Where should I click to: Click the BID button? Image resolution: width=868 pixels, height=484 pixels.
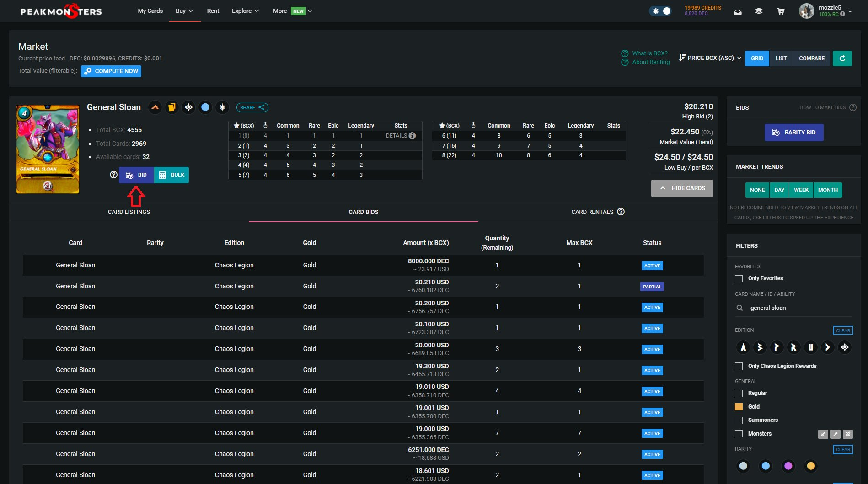pos(136,175)
